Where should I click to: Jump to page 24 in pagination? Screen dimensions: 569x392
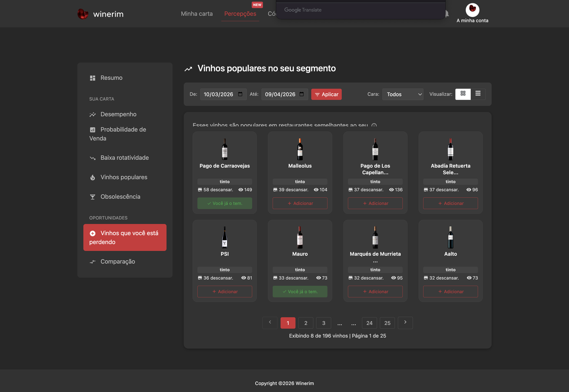tap(369, 323)
